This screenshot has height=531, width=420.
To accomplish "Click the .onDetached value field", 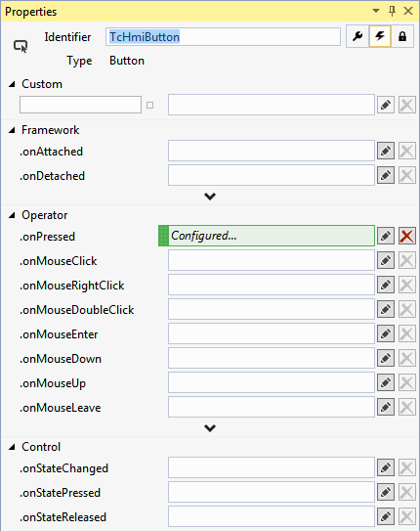I will pyautogui.click(x=272, y=175).
